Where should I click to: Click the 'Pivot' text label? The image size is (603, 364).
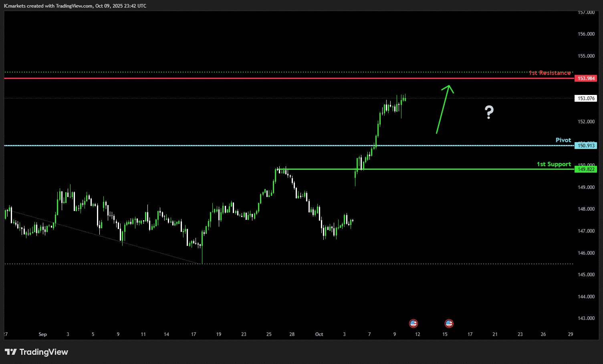[563, 140]
